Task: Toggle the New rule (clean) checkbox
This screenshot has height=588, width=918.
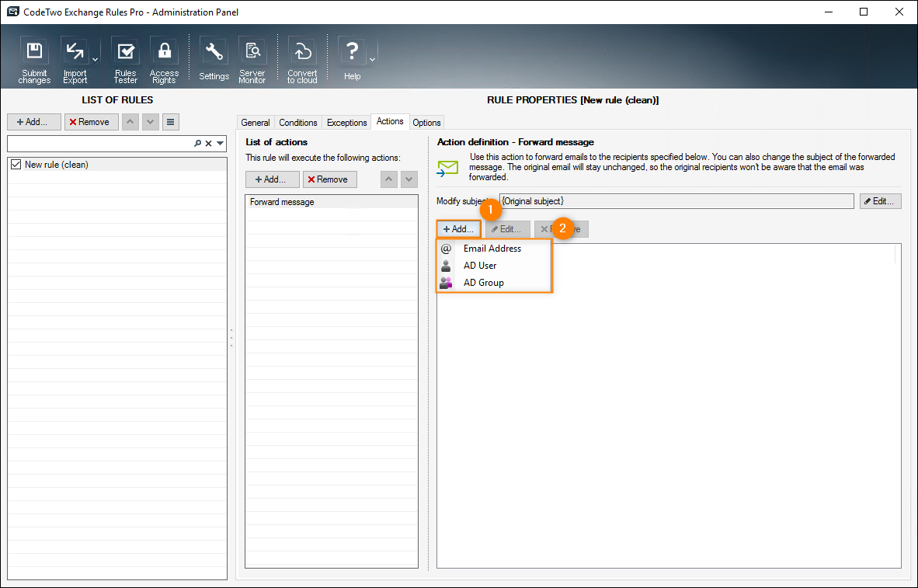Action: point(16,165)
